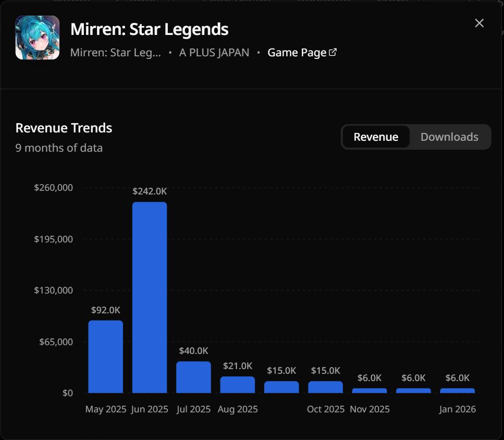Click the Jan 2026 axis label
The width and height of the screenshot is (504, 440).
pyautogui.click(x=458, y=409)
